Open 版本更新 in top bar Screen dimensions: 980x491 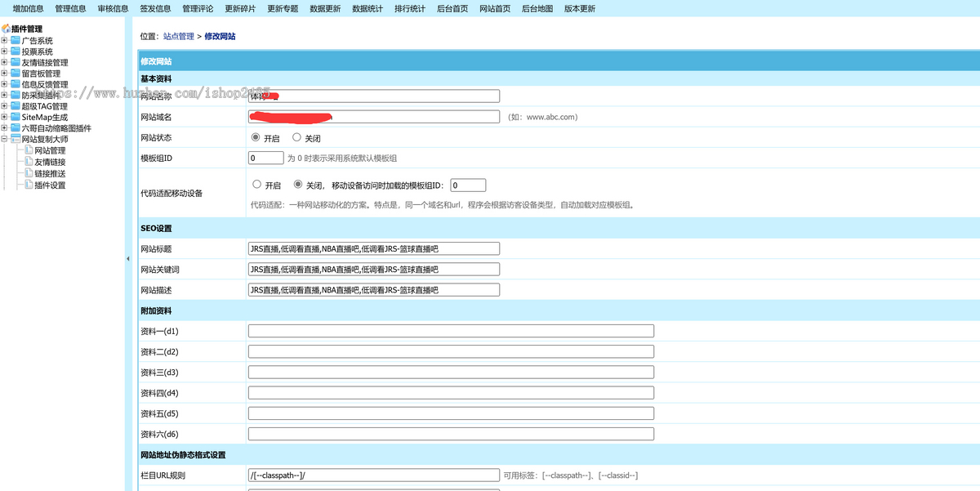580,9
